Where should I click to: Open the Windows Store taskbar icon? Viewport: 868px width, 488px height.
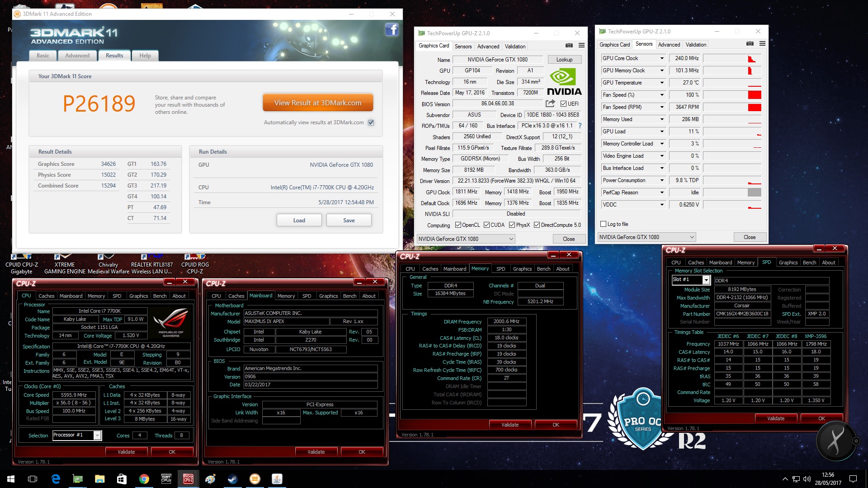point(122,479)
